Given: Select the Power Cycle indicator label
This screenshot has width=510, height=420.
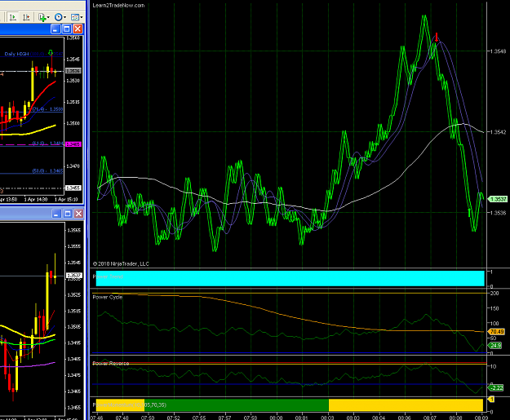Looking at the screenshot, I should coord(108,297).
